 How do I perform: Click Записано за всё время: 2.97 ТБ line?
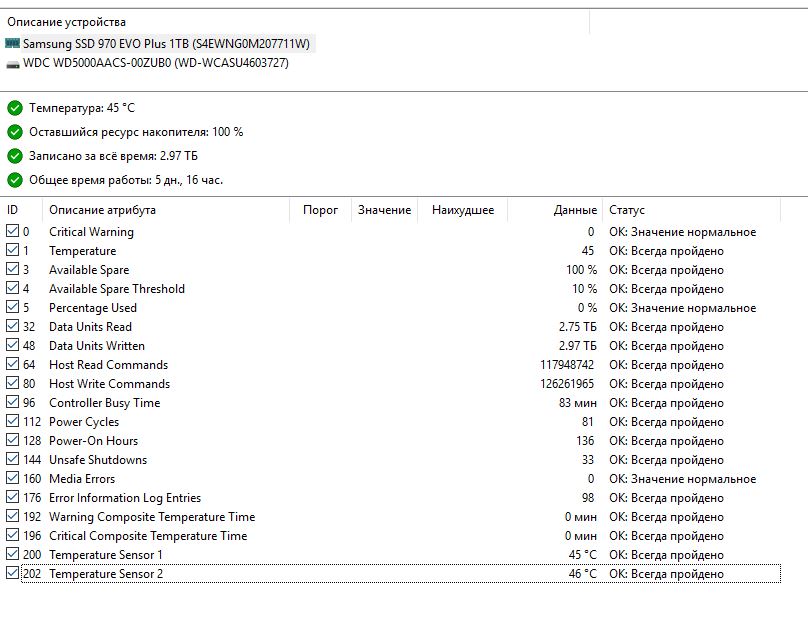point(113,156)
